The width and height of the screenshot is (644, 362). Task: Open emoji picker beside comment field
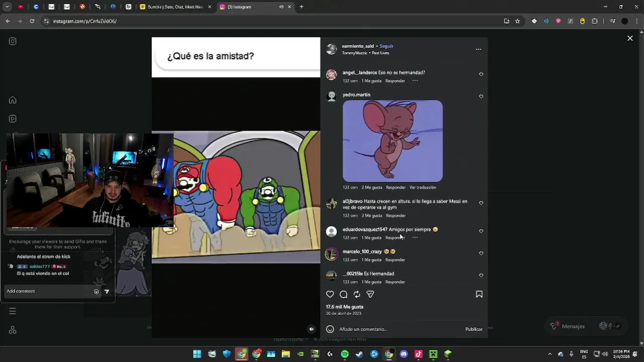click(330, 329)
